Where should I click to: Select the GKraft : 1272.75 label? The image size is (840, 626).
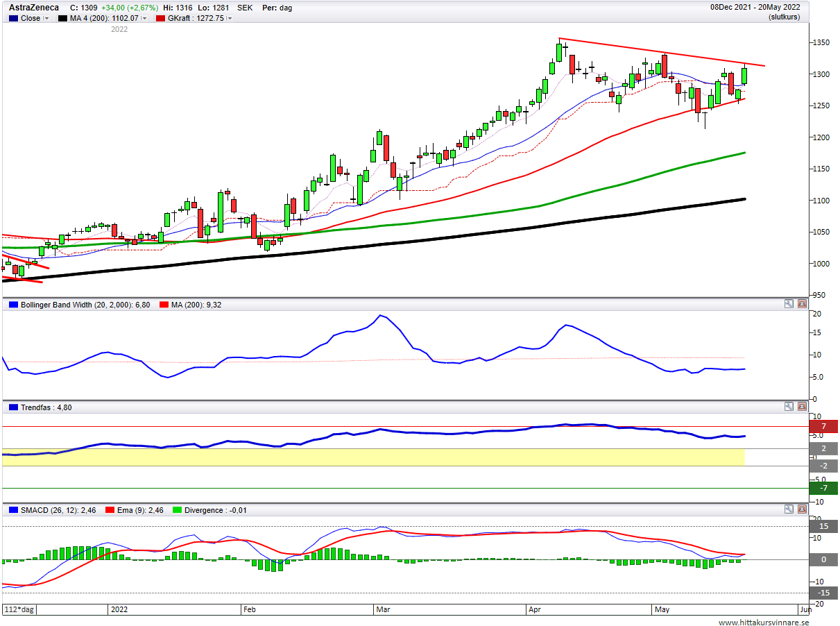tap(196, 19)
